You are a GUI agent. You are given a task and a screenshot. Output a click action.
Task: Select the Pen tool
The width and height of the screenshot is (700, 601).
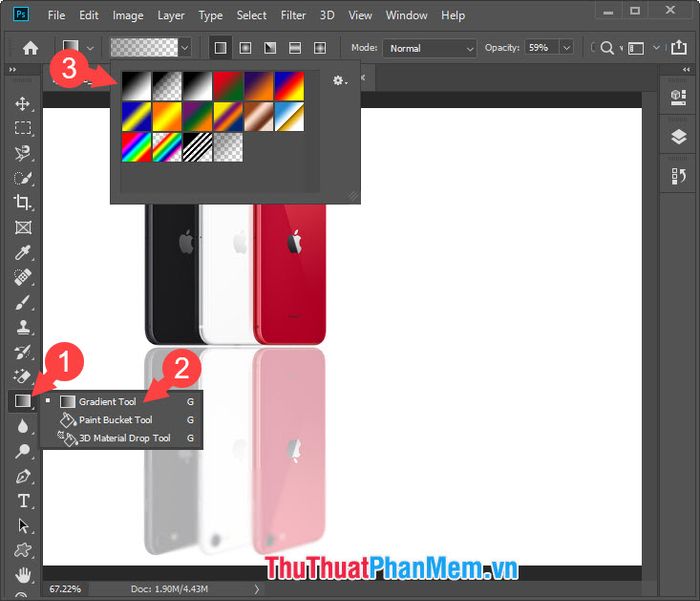23,476
